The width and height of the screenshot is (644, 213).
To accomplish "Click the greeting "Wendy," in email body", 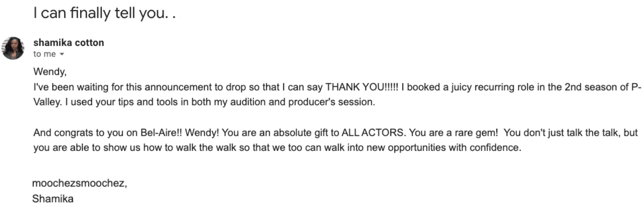I will coord(50,72).
